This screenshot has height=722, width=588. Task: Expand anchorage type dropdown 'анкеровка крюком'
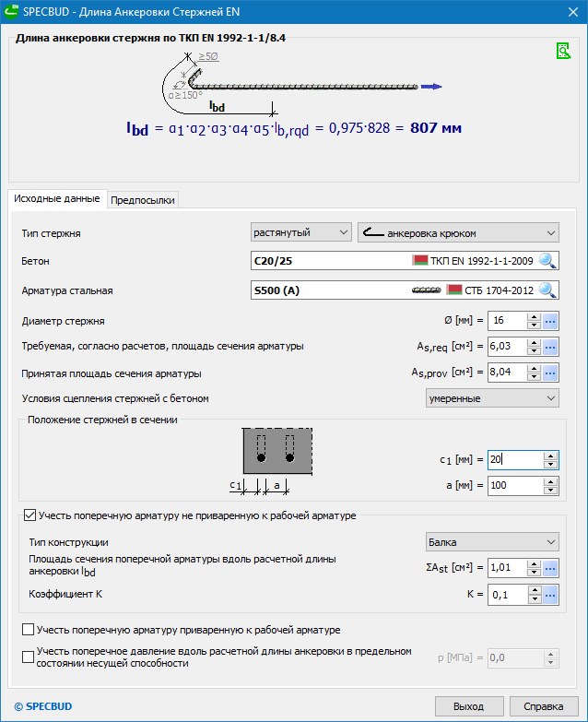457,232
